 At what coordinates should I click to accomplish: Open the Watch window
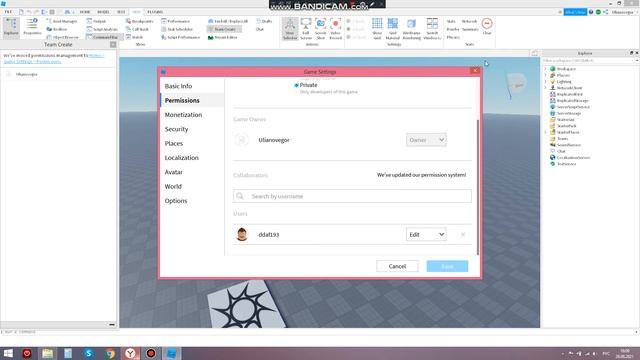(134, 37)
